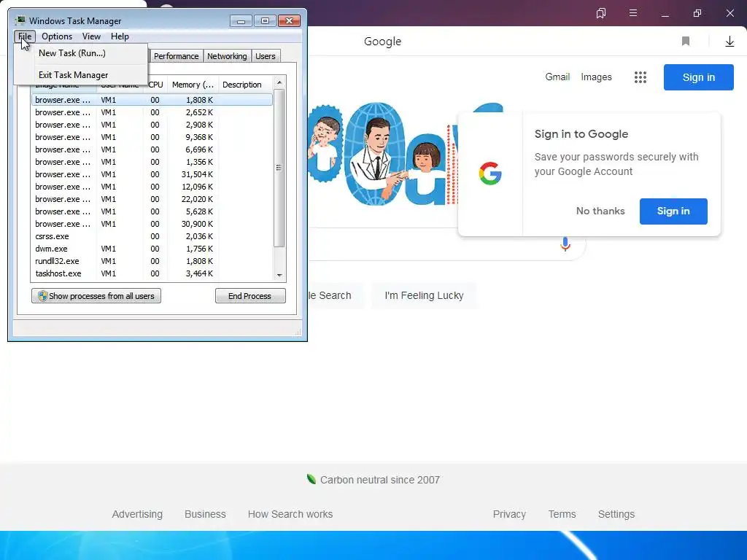
Task: Click the Google page title in address bar
Action: tap(382, 42)
